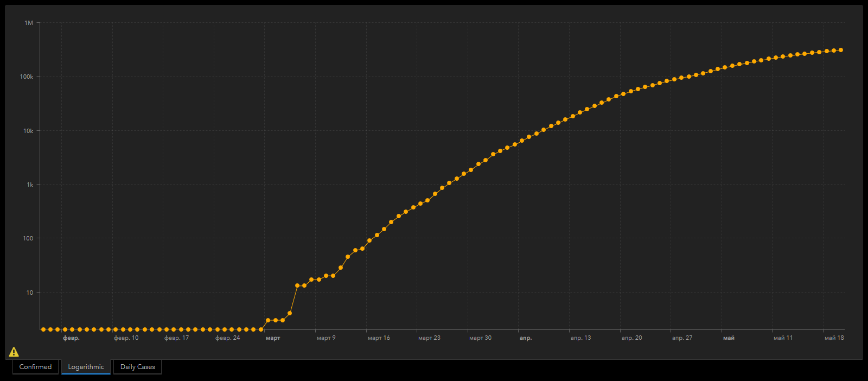Screen dimensions: 868x381
Task: Click the 'февр. 24' date label
Action: pos(227,338)
